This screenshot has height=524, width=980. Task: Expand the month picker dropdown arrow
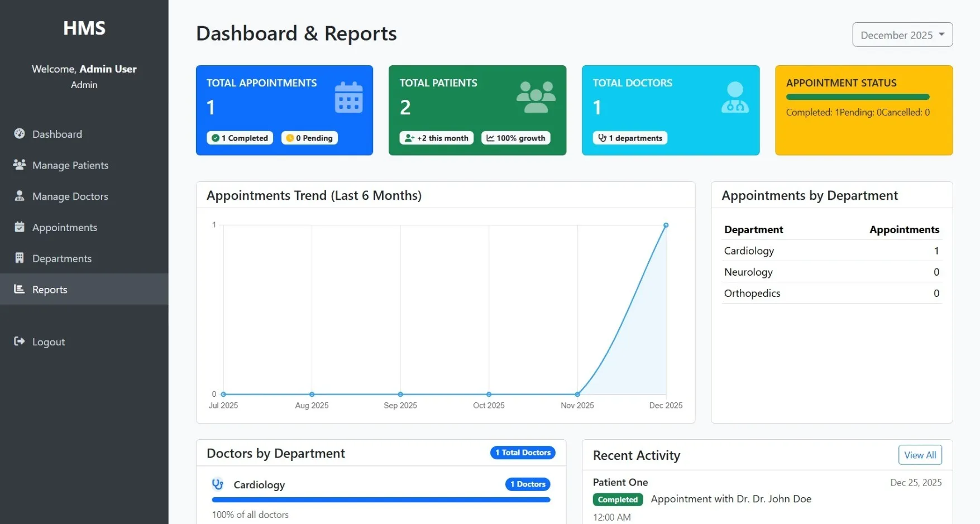tap(943, 34)
